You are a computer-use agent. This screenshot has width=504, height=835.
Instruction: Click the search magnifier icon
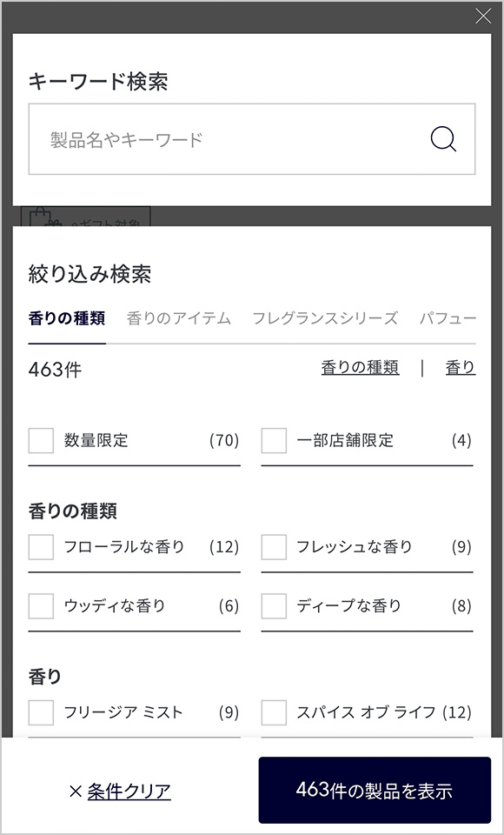pos(444,138)
